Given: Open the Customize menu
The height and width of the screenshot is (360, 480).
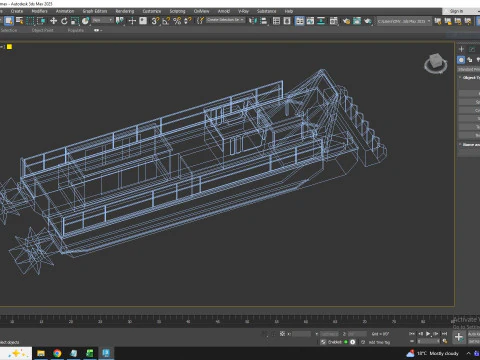Looking at the screenshot, I should point(152,11).
